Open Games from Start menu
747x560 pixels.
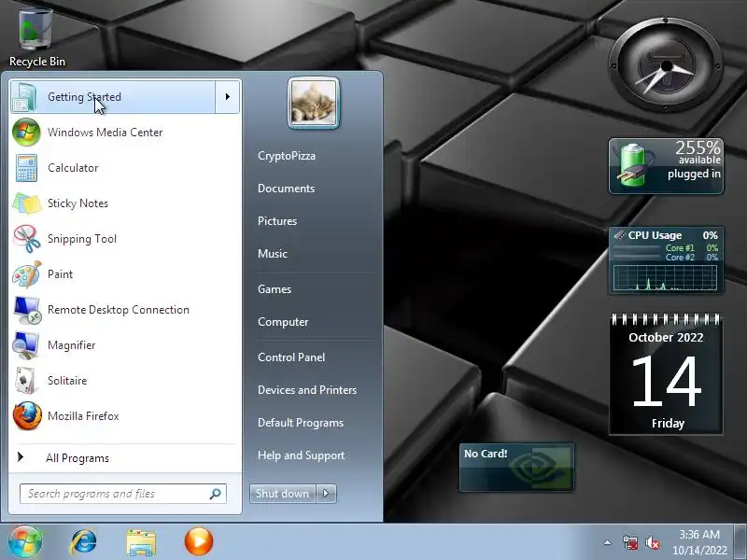coord(274,289)
